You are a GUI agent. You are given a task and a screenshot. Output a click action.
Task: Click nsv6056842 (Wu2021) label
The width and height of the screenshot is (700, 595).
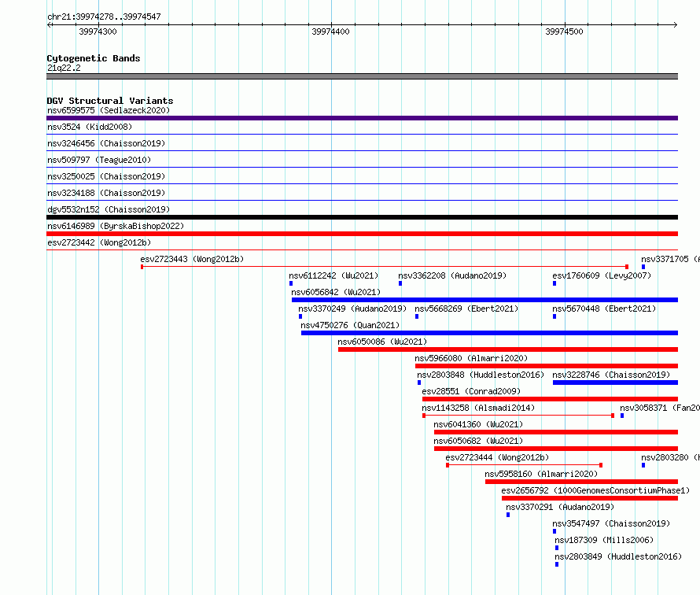(336, 292)
